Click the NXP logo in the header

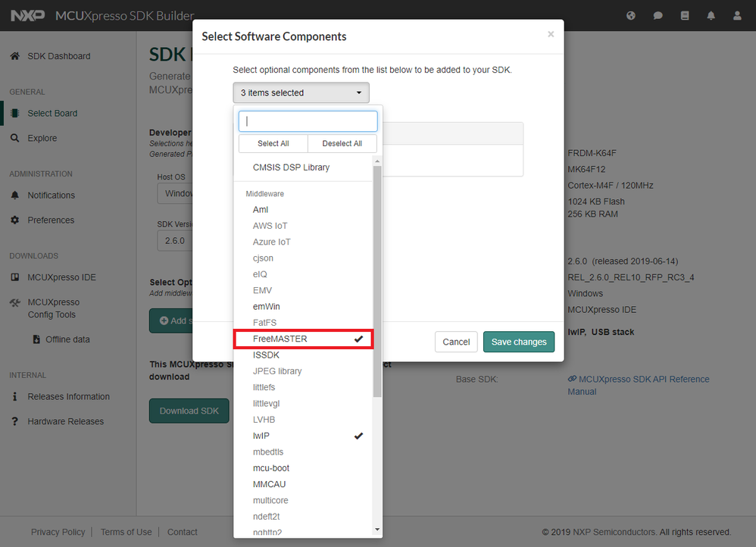pos(27,15)
